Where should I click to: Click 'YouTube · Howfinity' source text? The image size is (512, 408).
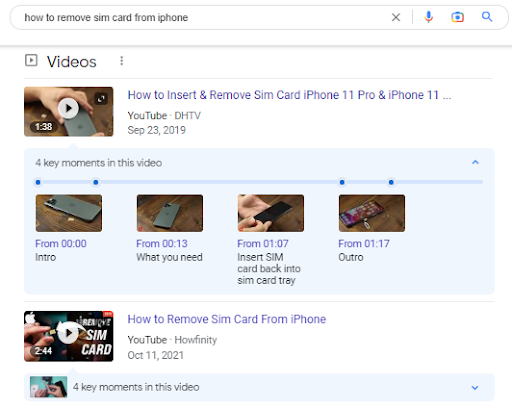tap(172, 340)
